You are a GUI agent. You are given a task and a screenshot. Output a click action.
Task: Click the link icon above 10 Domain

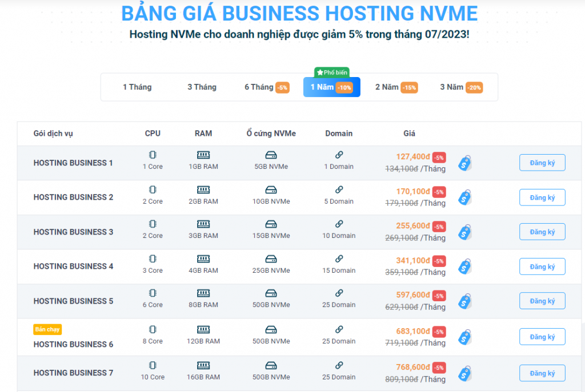tap(339, 224)
